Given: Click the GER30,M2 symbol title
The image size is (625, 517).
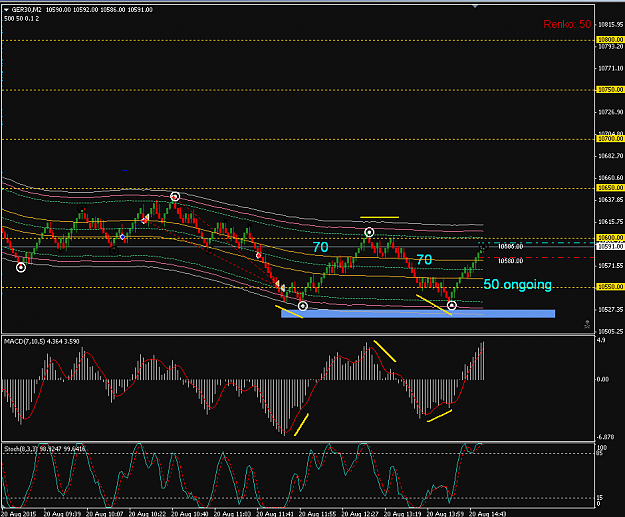Looking at the screenshot, I should click(x=26, y=10).
